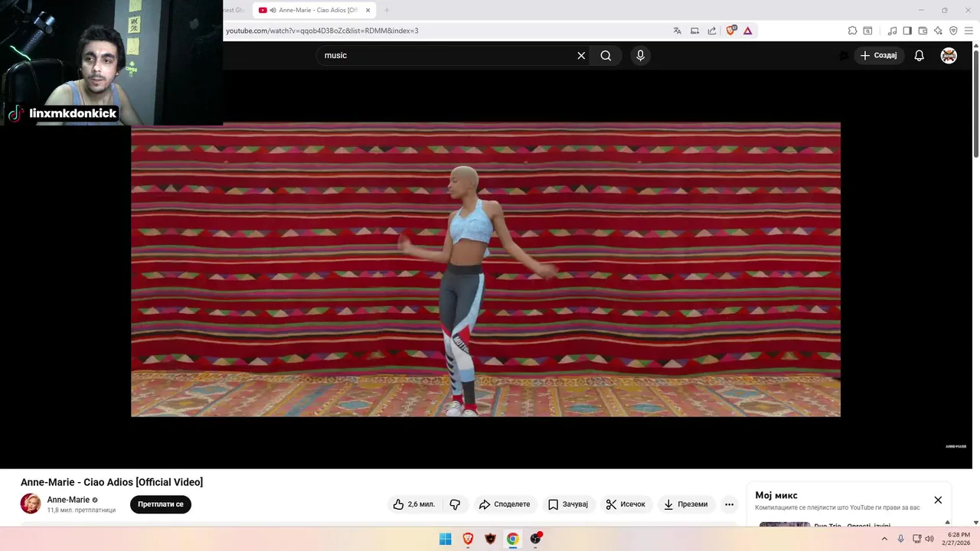
Task: Open the media controls music note icon
Action: (892, 31)
